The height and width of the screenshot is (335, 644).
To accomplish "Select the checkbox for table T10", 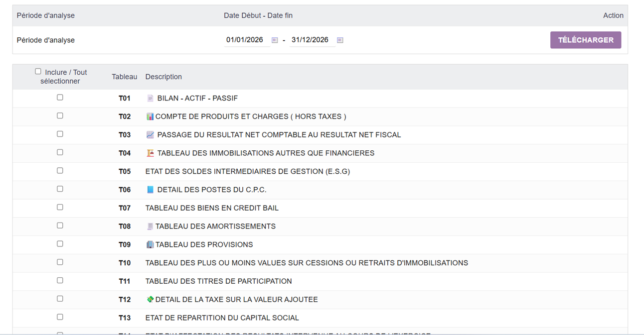I will (x=60, y=262).
